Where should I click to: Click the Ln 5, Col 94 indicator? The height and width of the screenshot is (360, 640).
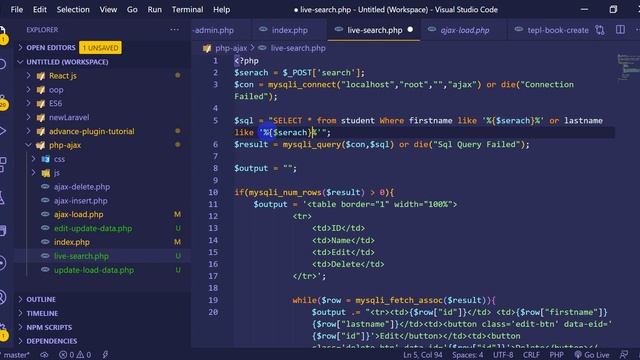(422, 355)
